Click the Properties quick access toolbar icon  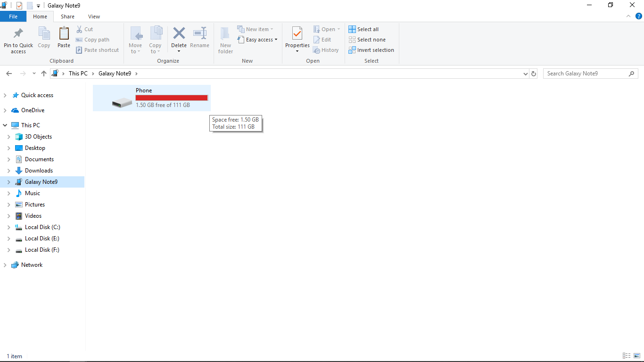tap(19, 6)
